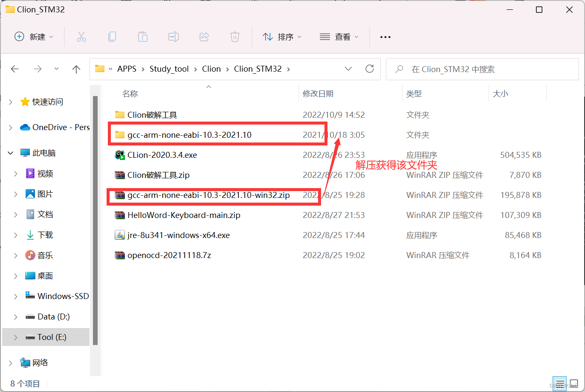Image resolution: width=585 pixels, height=392 pixels.
Task: Click size value 504,535 KB
Action: pyautogui.click(x=521, y=155)
